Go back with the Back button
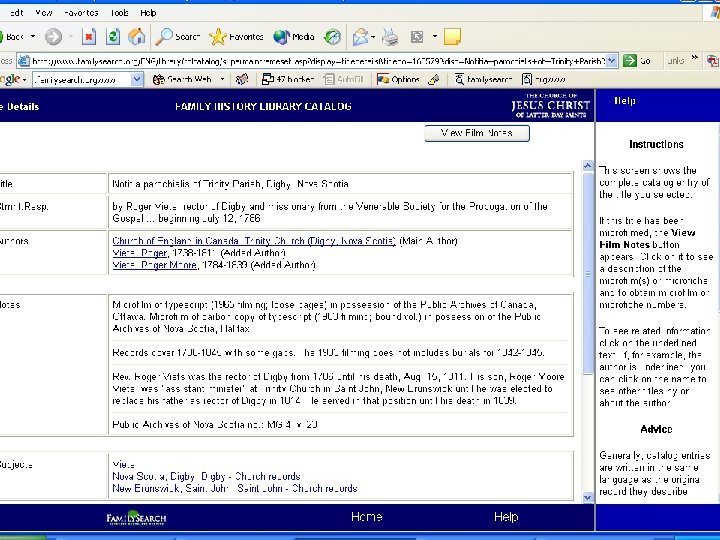720x540 pixels. coord(11,37)
